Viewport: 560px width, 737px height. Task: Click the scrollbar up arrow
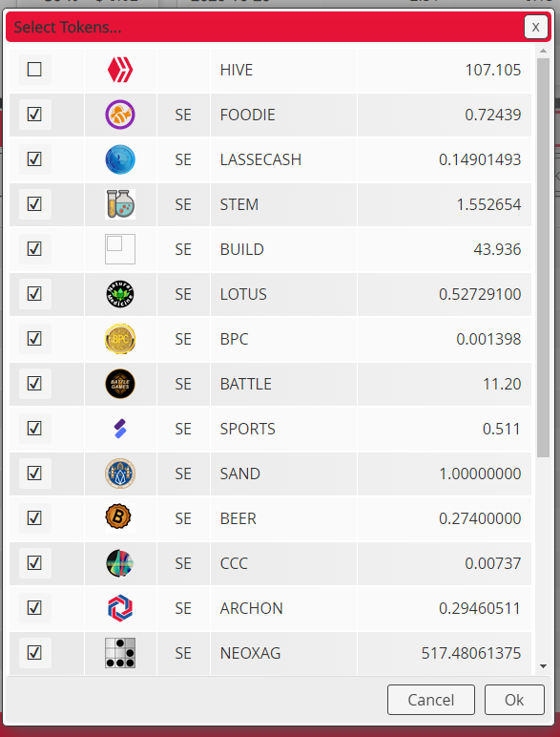543,51
